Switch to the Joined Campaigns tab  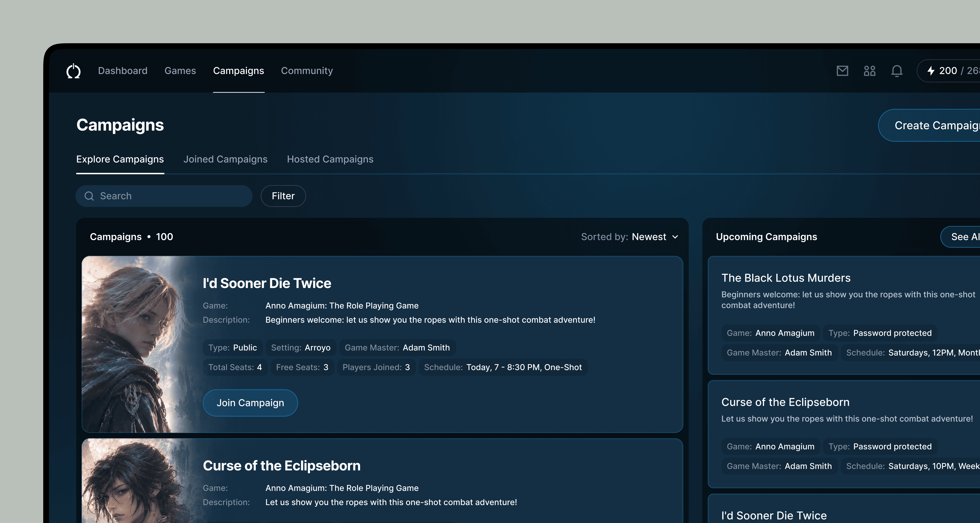click(225, 159)
